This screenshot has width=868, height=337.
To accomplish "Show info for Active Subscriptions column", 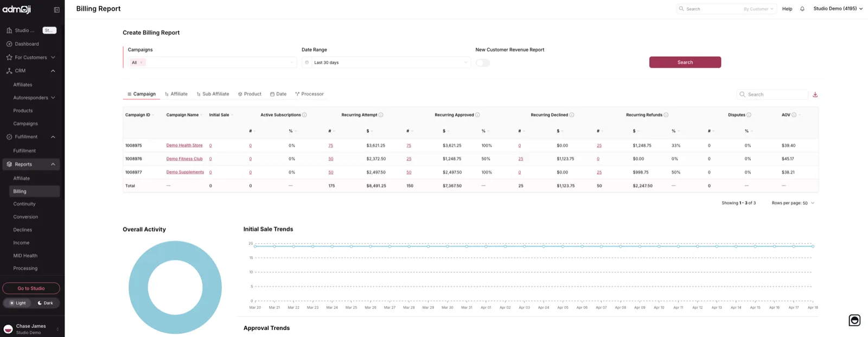I will (x=304, y=115).
